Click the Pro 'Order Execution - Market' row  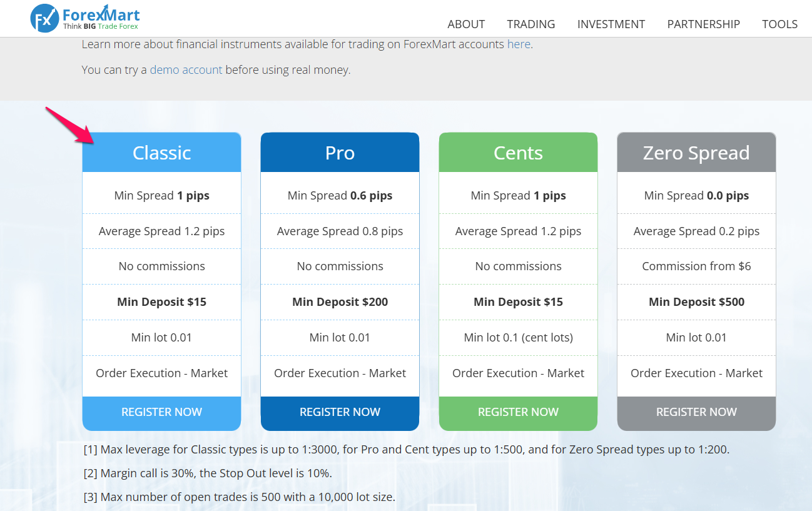point(340,373)
